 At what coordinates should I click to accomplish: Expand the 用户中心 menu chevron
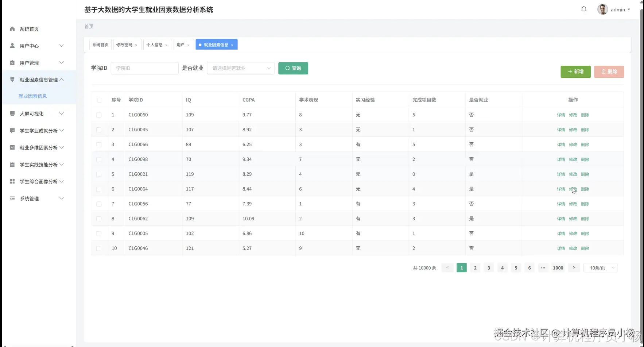(x=62, y=46)
